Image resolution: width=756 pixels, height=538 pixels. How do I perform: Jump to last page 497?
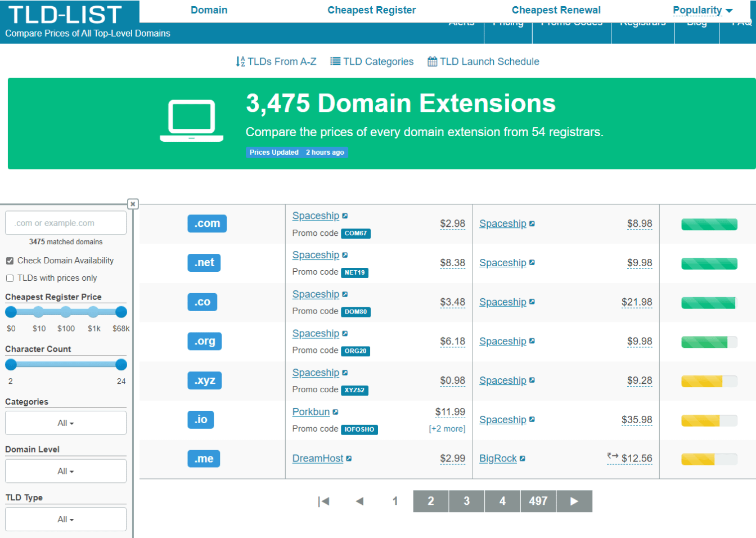(x=538, y=501)
